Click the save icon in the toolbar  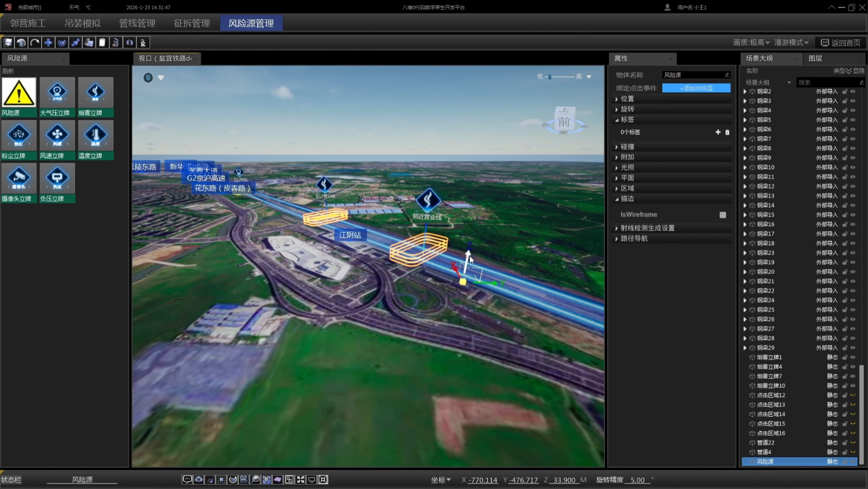8,43
